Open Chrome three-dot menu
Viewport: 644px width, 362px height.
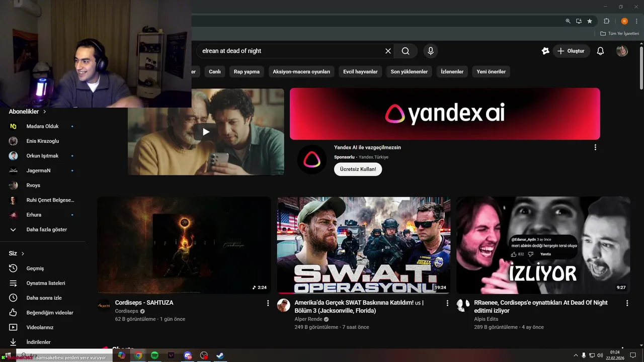click(636, 21)
